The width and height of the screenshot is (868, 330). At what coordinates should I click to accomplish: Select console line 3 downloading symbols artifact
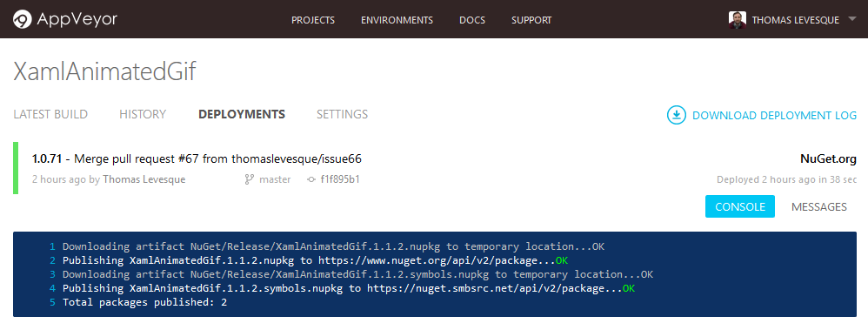pyautogui.click(x=357, y=274)
